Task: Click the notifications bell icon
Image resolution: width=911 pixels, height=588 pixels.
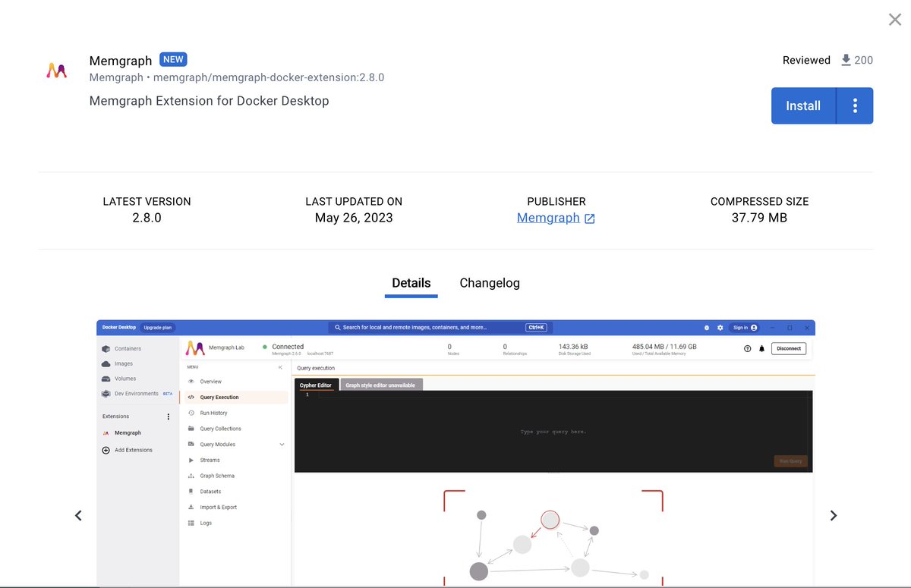Action: click(x=761, y=349)
